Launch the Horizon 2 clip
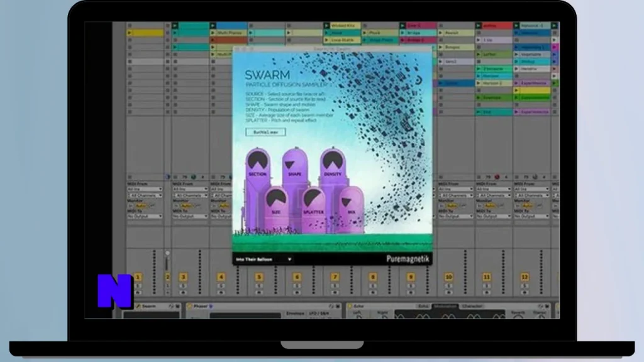 coord(479,84)
